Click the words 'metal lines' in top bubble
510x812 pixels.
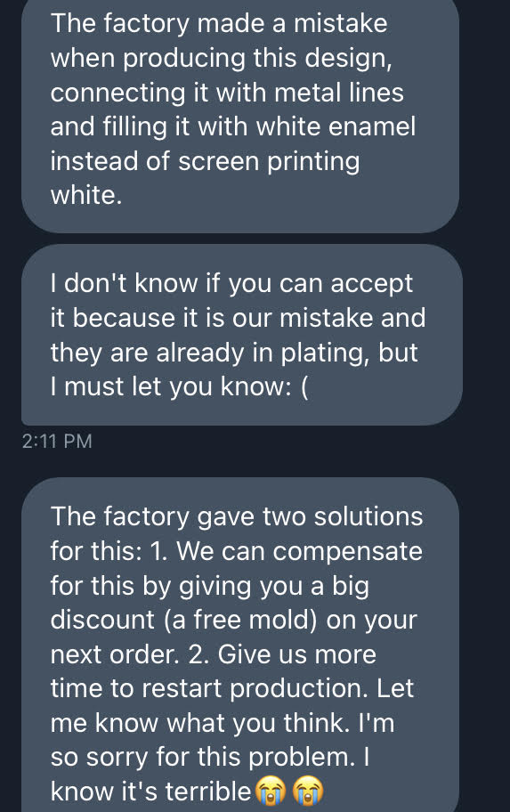click(339, 93)
